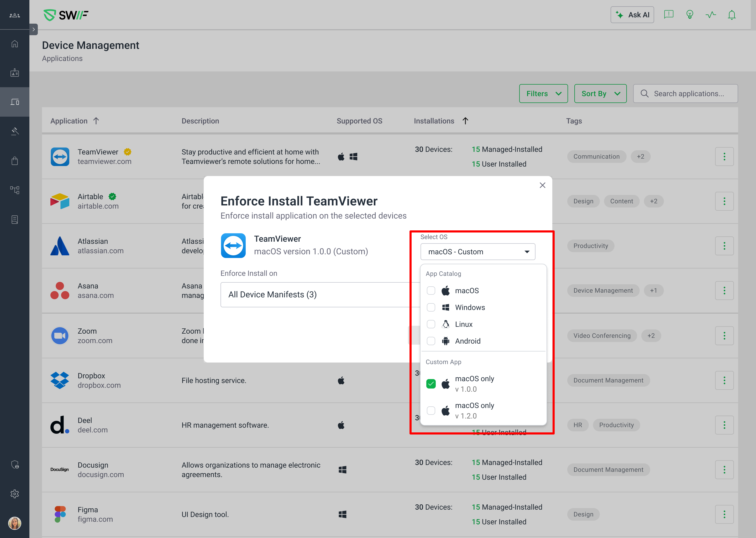Viewport: 756px width, 538px height.
Task: Click the notification bell icon
Action: [732, 15]
